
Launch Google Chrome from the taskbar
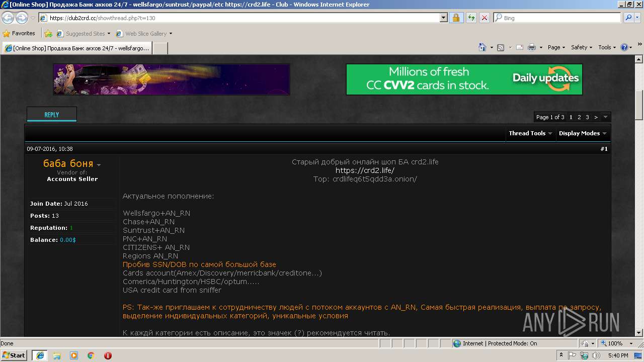tap(91, 355)
